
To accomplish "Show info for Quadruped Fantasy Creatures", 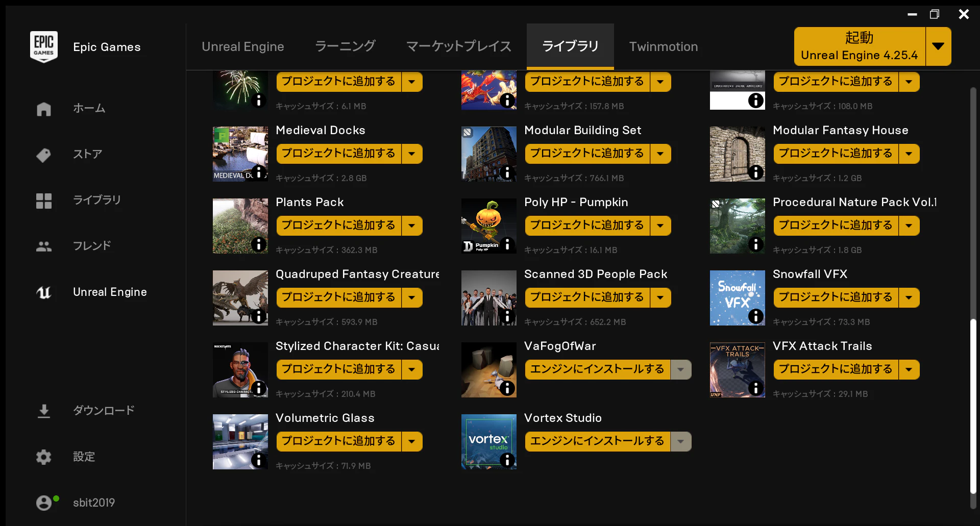I will pyautogui.click(x=259, y=316).
